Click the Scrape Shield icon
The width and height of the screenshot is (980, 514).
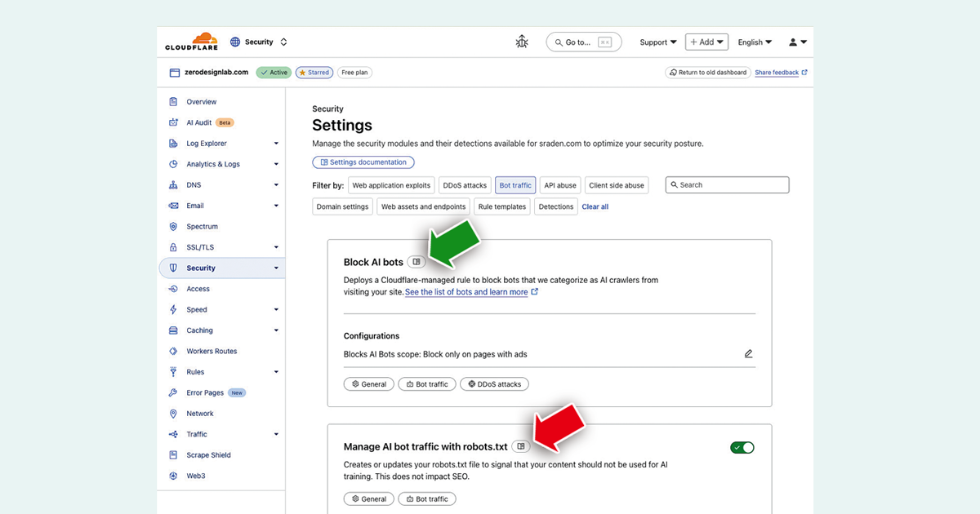tap(173, 455)
